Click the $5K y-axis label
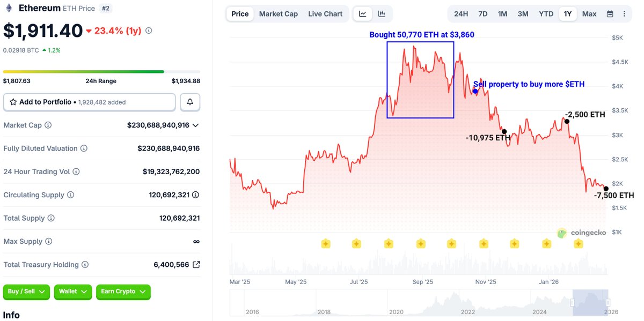The width and height of the screenshot is (644, 321). pyautogui.click(x=617, y=38)
